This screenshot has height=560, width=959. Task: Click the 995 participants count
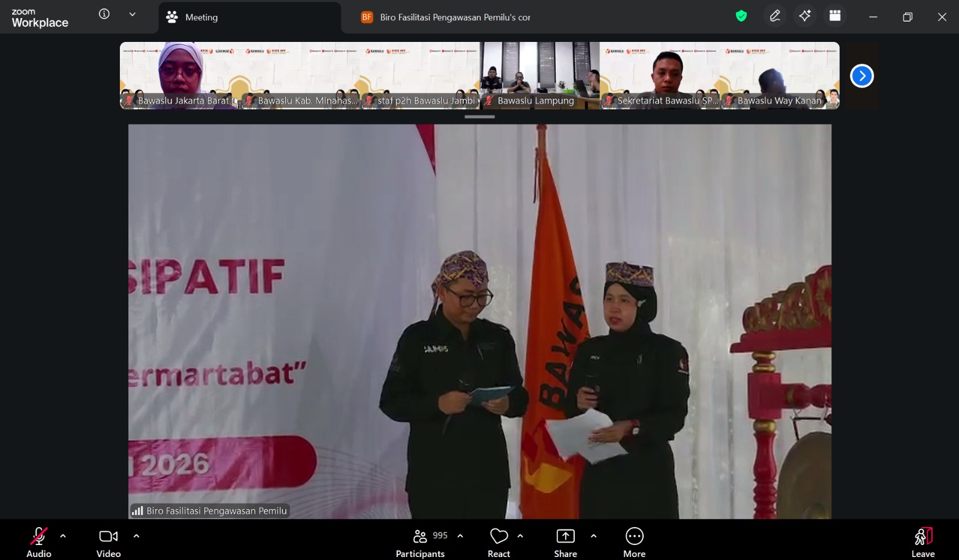[x=440, y=535]
